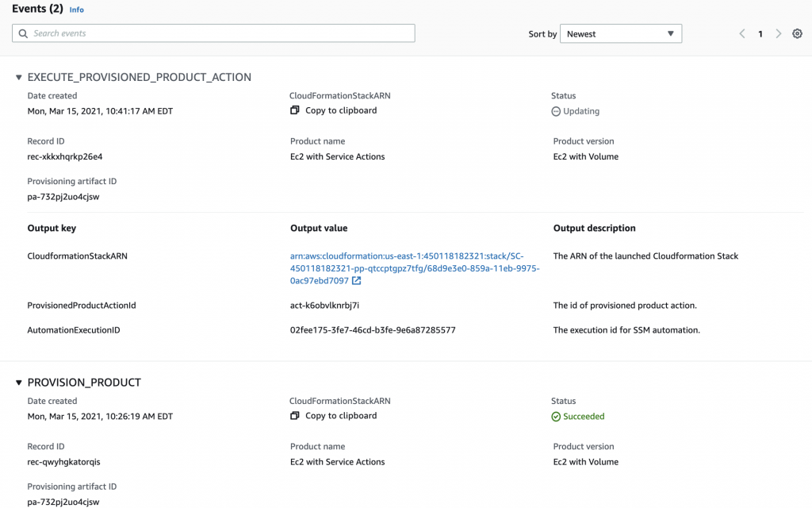
Task: Select page 1 in pagination
Action: [760, 34]
